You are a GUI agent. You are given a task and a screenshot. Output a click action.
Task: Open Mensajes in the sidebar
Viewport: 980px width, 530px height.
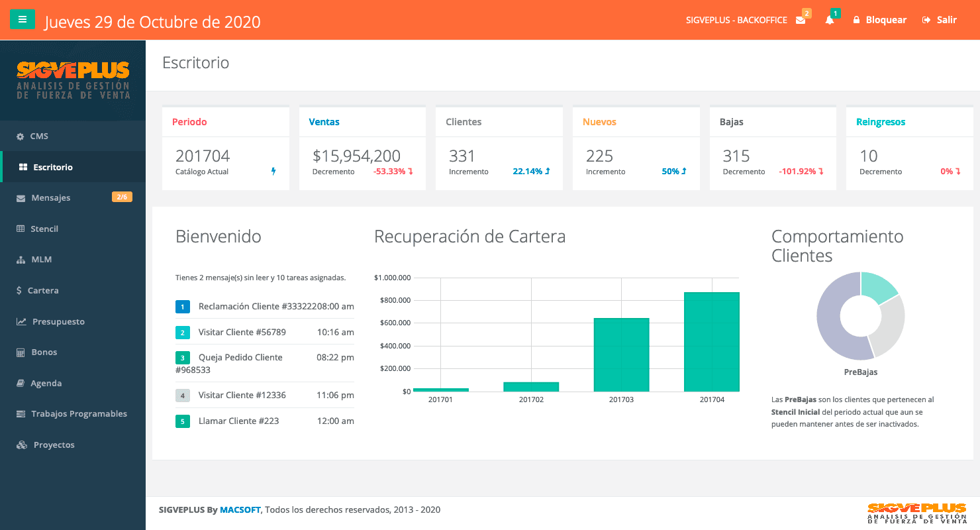50,198
